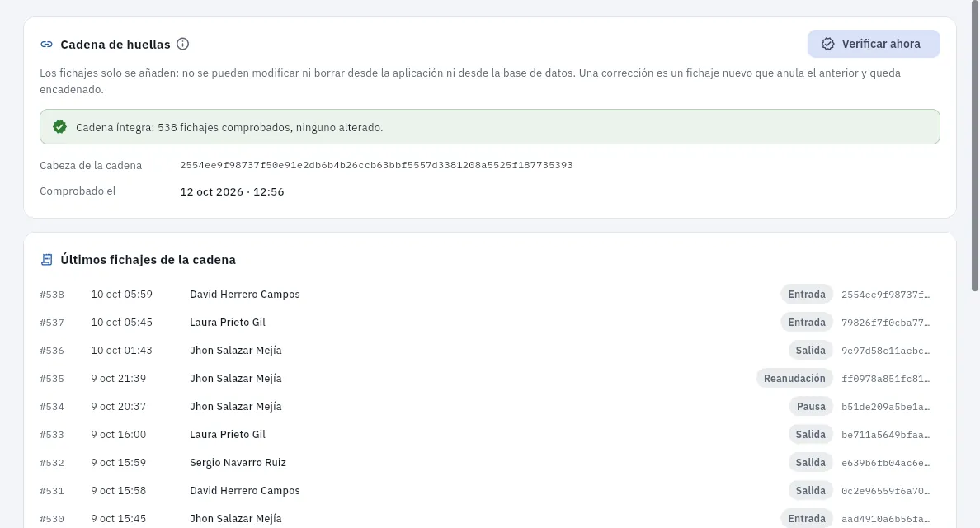Click the green check icon in the integrity banner
This screenshot has height=528, width=980.
pos(59,127)
